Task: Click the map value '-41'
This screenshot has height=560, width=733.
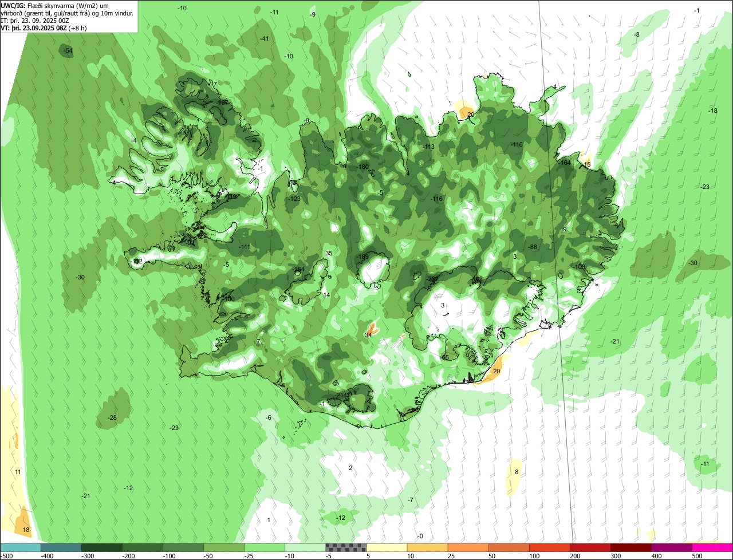Action: (x=265, y=38)
